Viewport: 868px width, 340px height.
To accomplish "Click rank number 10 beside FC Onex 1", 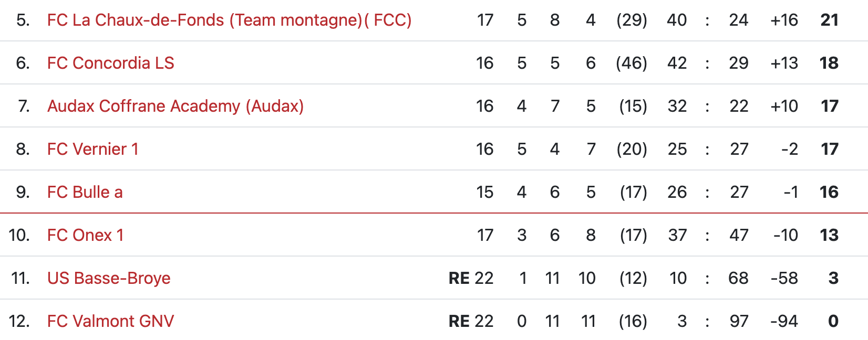I will pos(19,235).
